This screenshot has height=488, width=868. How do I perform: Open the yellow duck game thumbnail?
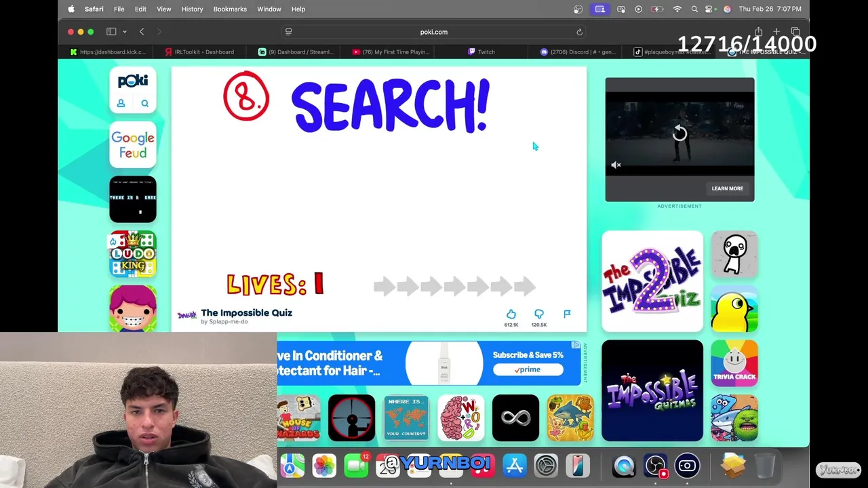734,309
